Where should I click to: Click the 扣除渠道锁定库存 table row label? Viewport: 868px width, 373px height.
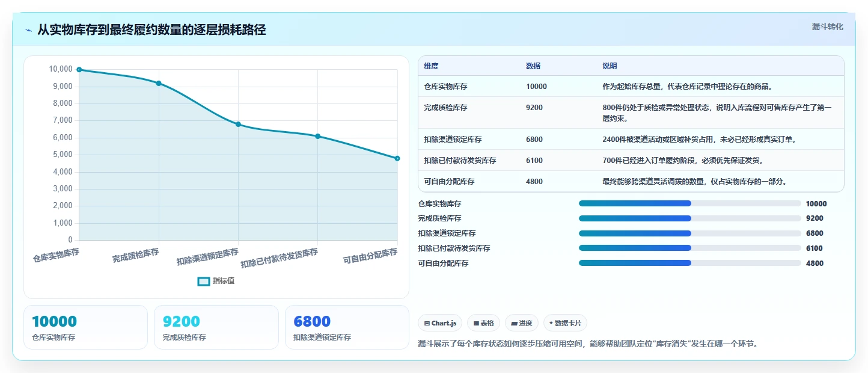click(453, 140)
